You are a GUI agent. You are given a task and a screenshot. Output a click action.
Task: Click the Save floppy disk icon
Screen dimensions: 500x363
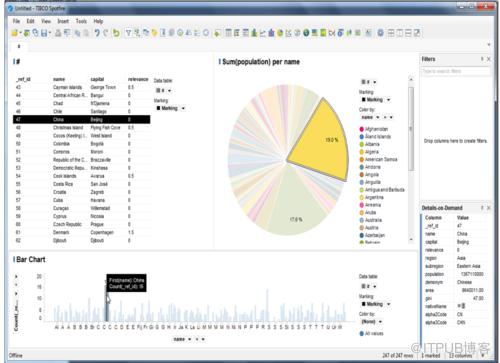(x=44, y=33)
